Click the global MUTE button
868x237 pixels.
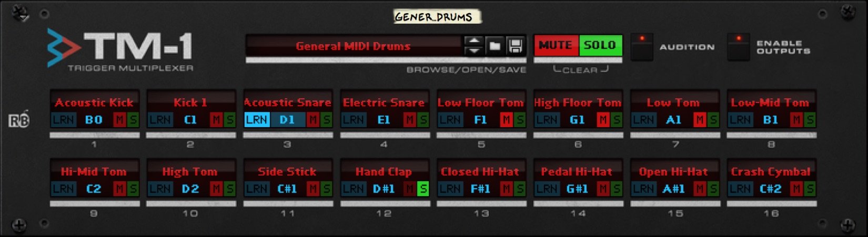(x=556, y=45)
